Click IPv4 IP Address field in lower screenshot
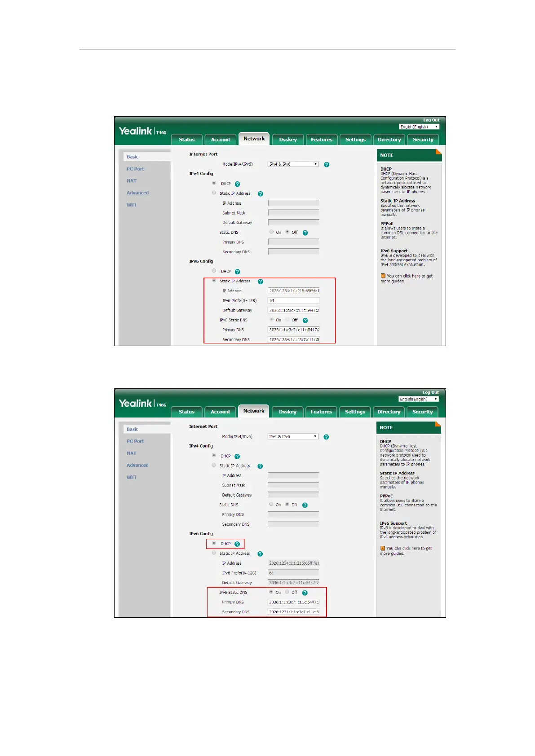This screenshot has width=535, height=756. [293, 476]
